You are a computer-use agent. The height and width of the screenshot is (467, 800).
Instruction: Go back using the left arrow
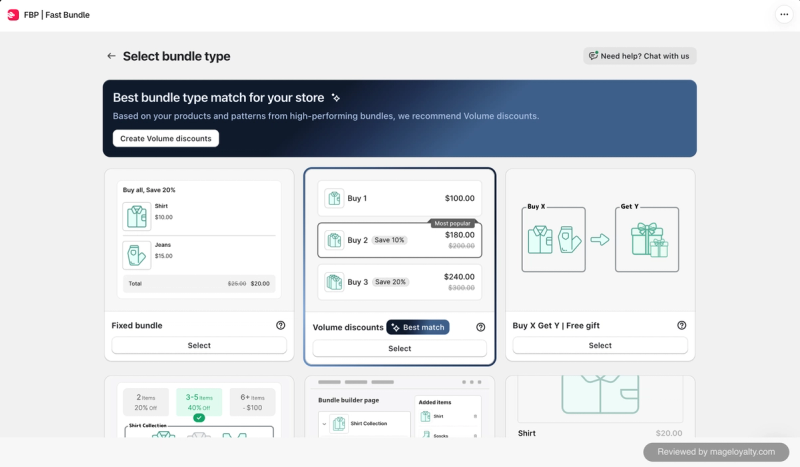click(x=111, y=56)
